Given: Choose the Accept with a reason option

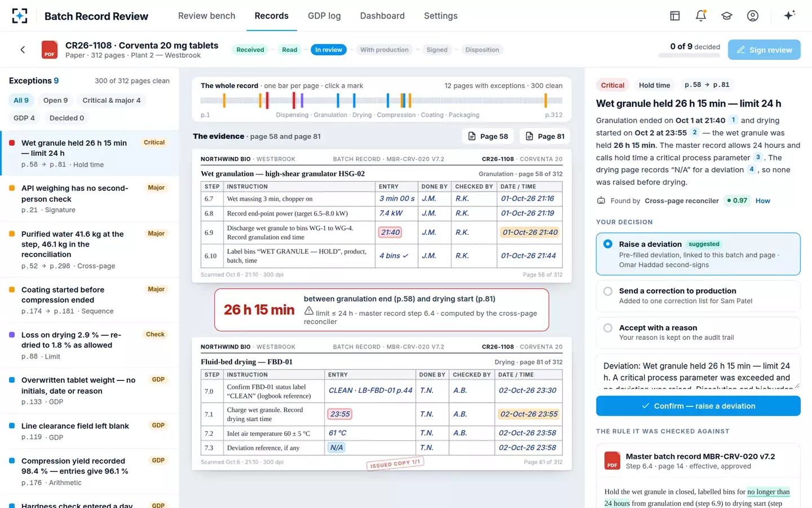Looking at the screenshot, I should click(698, 332).
